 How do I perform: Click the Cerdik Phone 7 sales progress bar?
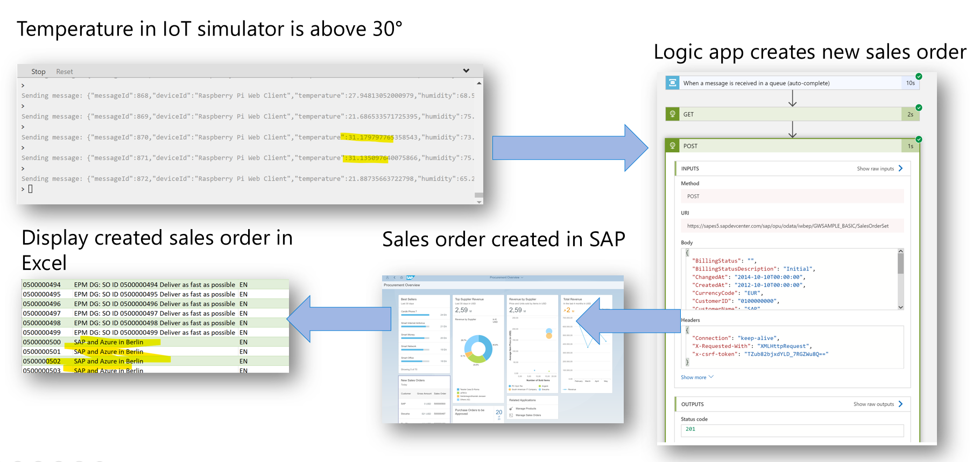coord(415,315)
